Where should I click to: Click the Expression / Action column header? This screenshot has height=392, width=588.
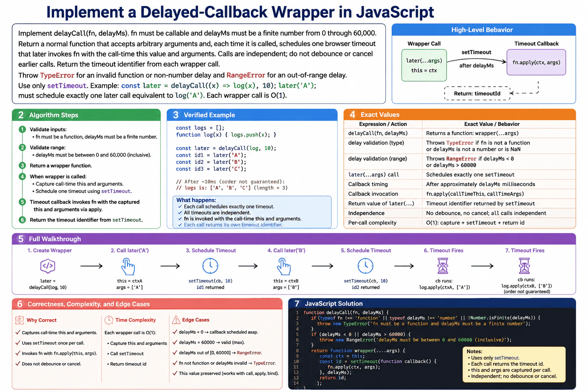pyautogui.click(x=383, y=124)
